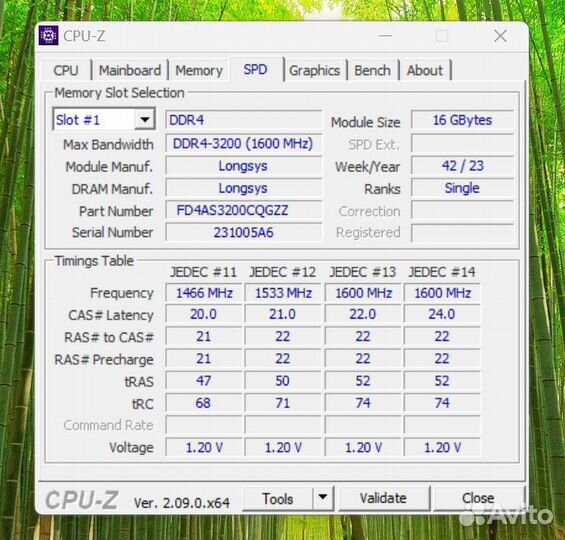Open the About tab
This screenshot has width=565, height=540.
(x=425, y=70)
